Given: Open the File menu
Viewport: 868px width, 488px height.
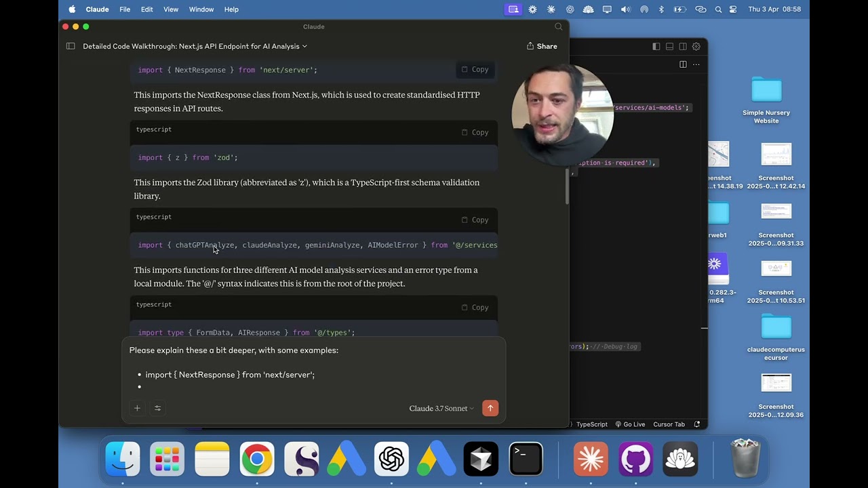Looking at the screenshot, I should pyautogui.click(x=125, y=9).
